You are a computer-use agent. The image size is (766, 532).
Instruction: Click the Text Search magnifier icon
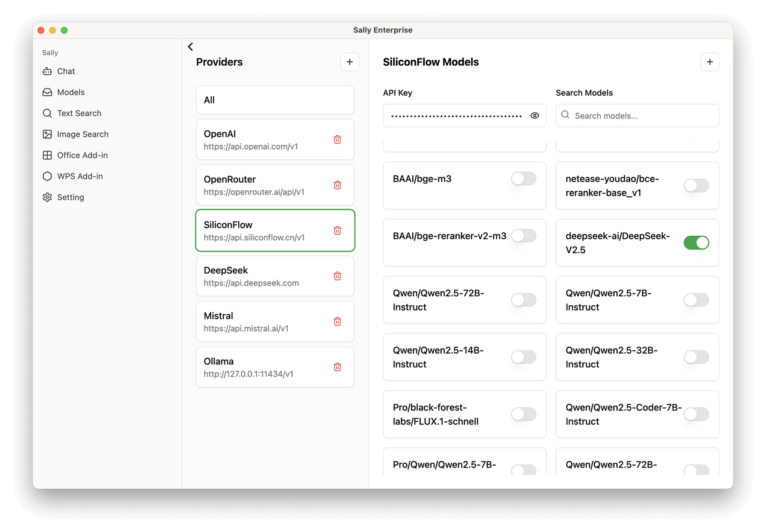tap(47, 113)
